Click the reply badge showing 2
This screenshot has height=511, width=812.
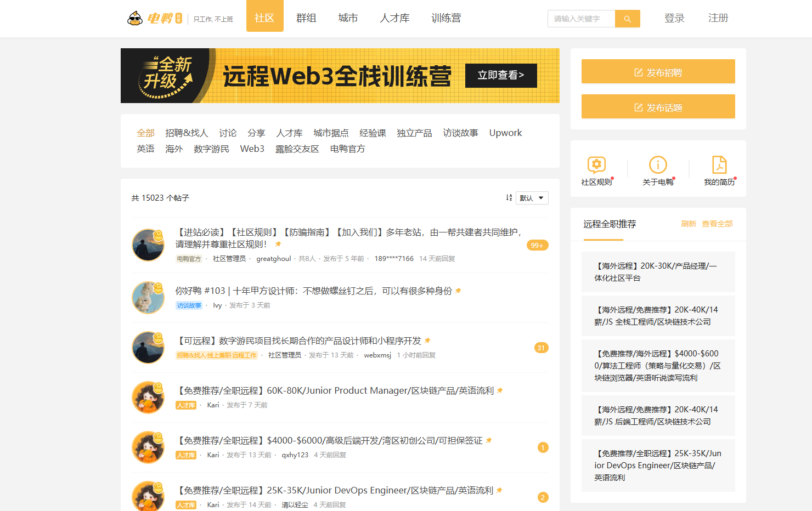[x=543, y=497]
